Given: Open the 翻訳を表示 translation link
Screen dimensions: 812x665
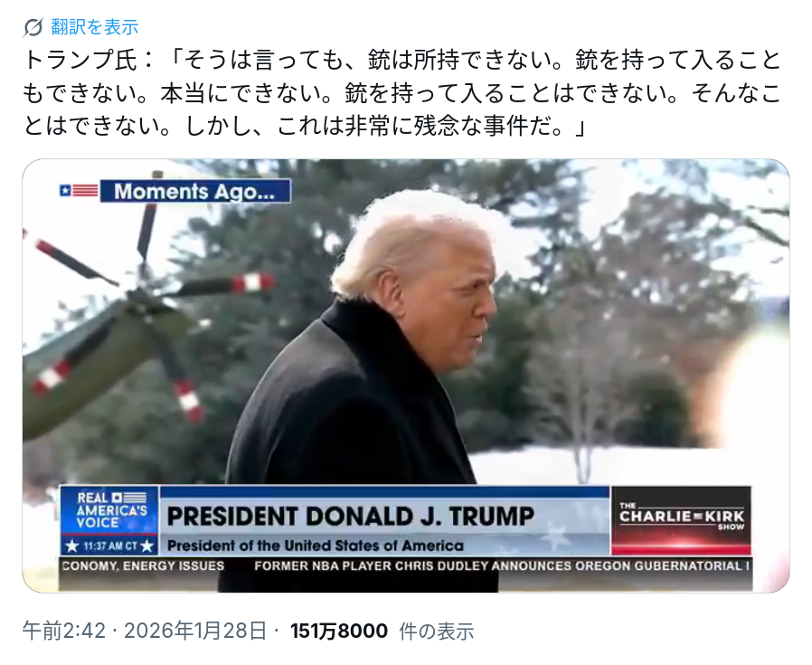Looking at the screenshot, I should tap(95, 27).
